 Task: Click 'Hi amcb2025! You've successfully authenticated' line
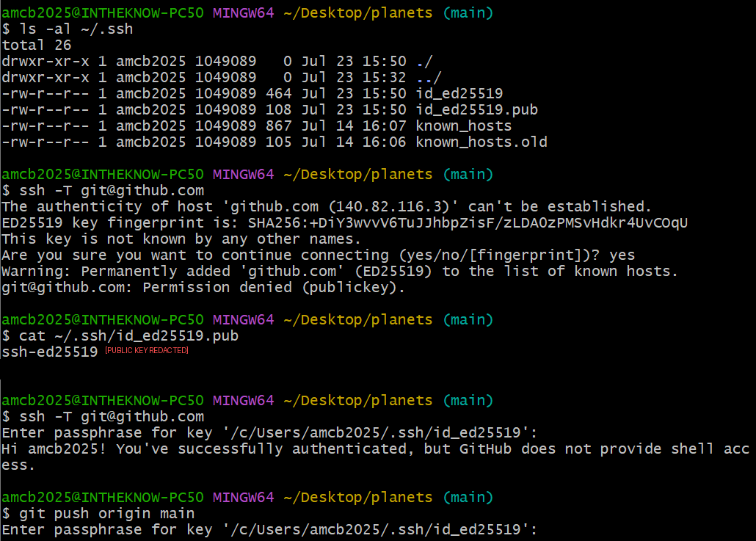(x=376, y=449)
